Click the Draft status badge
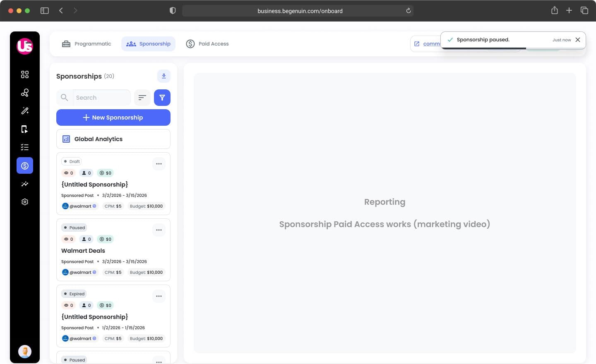The height and width of the screenshot is (364, 596). 72,161
